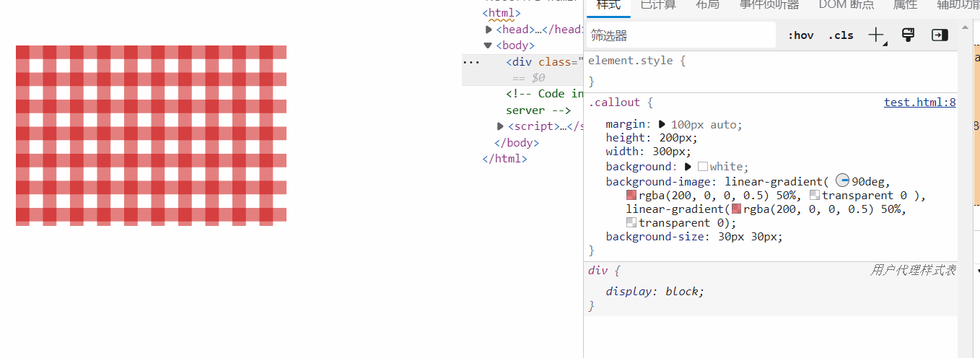The image size is (980, 358).
Task: Click the display: block declaration
Action: pos(655,292)
